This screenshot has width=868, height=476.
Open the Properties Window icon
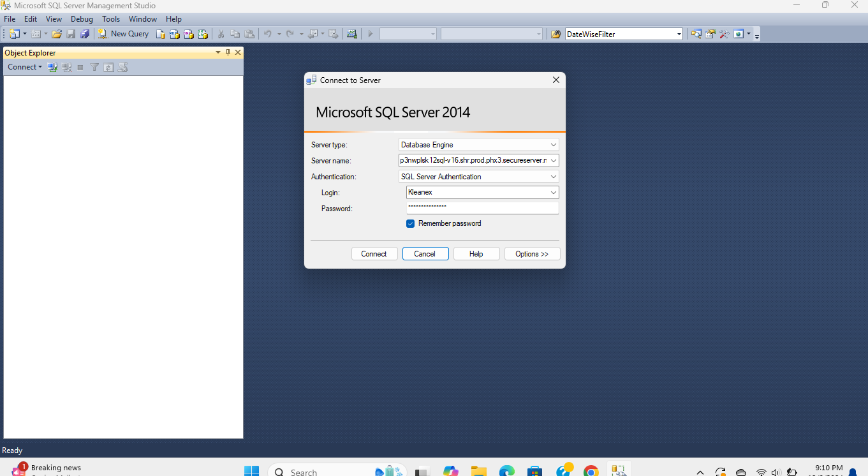pos(710,34)
